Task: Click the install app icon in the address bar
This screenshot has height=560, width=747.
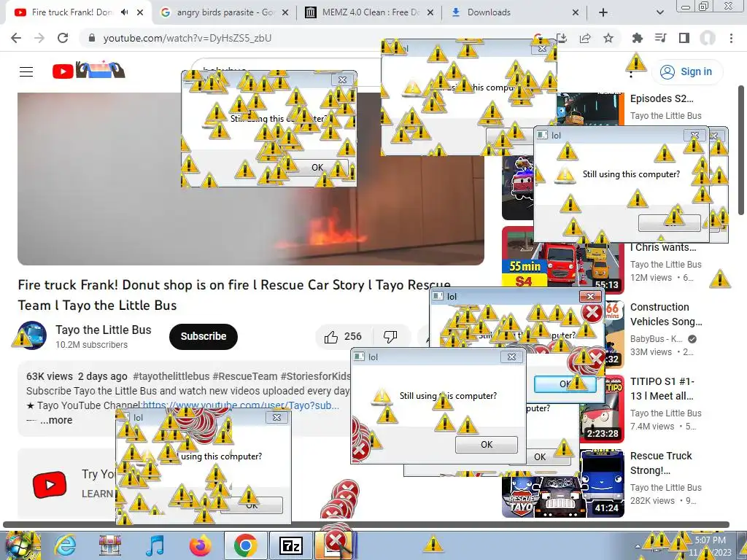Action: click(562, 38)
